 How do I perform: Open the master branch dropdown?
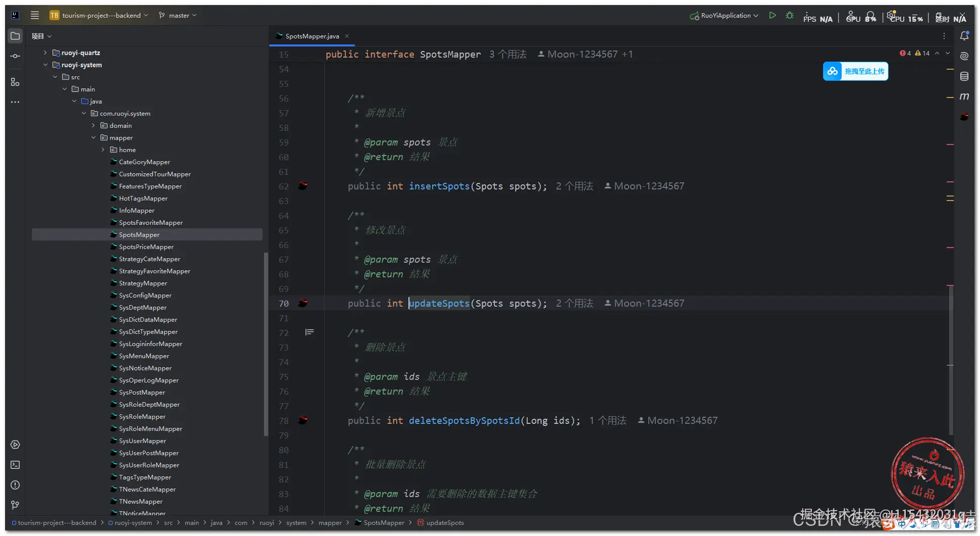[x=177, y=15]
